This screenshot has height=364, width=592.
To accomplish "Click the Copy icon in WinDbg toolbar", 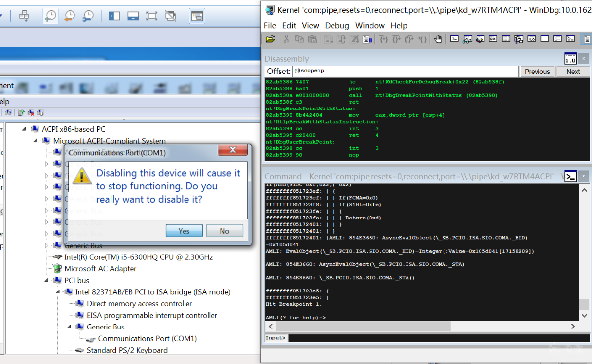I will 299,39.
